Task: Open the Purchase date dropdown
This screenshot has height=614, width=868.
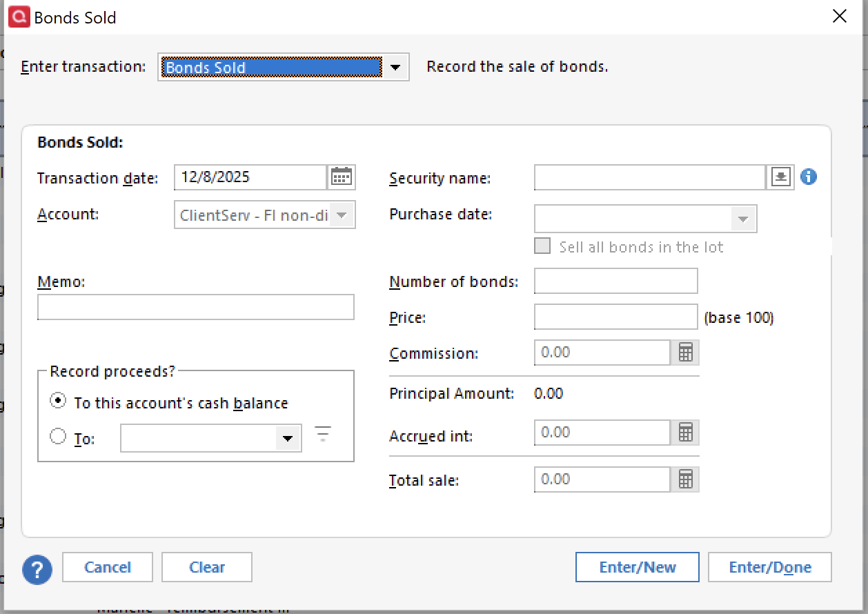Action: point(743,218)
